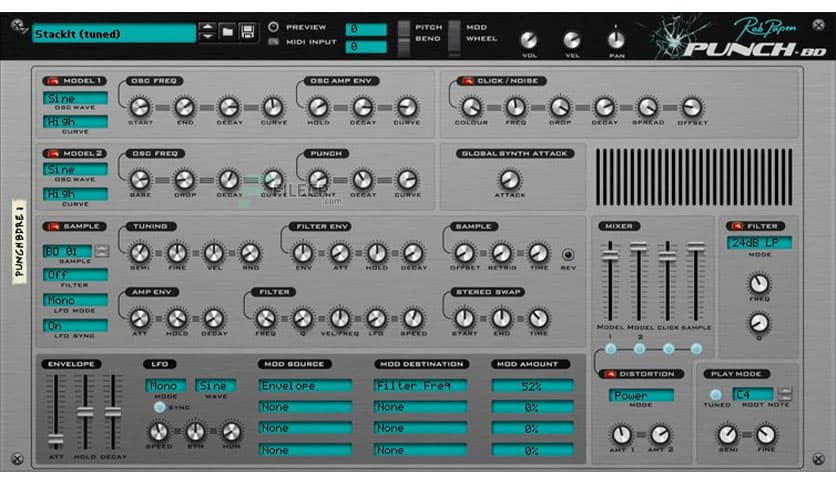Click main Filter Freq knob
Screen dimensions: 836x484
[759, 284]
